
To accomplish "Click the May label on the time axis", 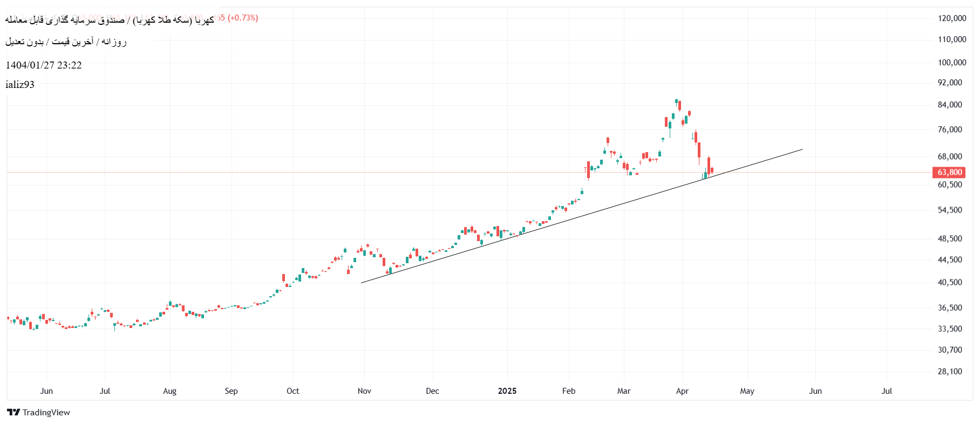I will pos(747,391).
